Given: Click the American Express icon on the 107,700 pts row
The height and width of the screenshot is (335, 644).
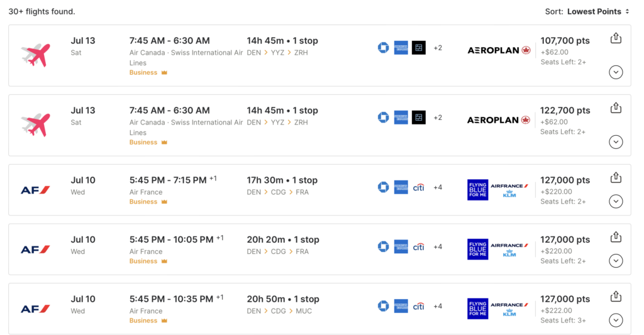Looking at the screenshot, I should [401, 48].
